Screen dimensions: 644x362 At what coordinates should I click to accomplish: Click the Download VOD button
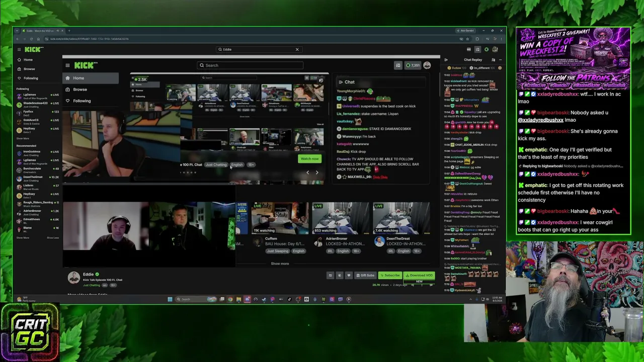point(419,276)
